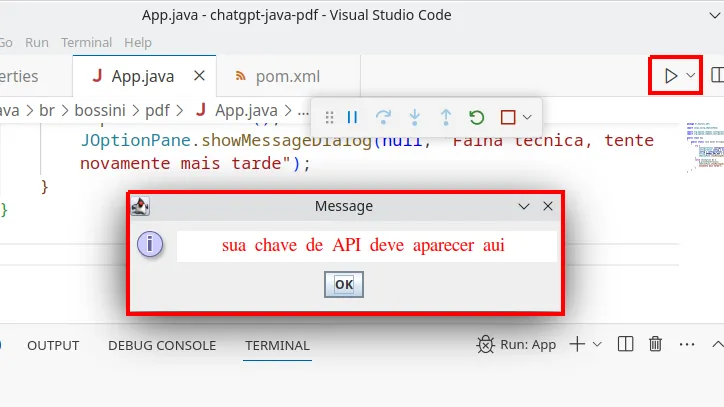Pause the debug session
724x407 pixels.
point(352,117)
